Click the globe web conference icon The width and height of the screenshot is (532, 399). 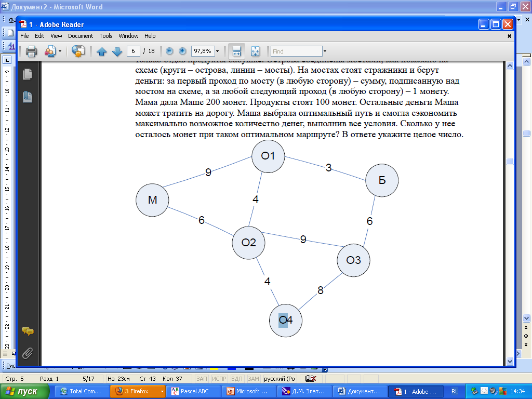(x=78, y=51)
